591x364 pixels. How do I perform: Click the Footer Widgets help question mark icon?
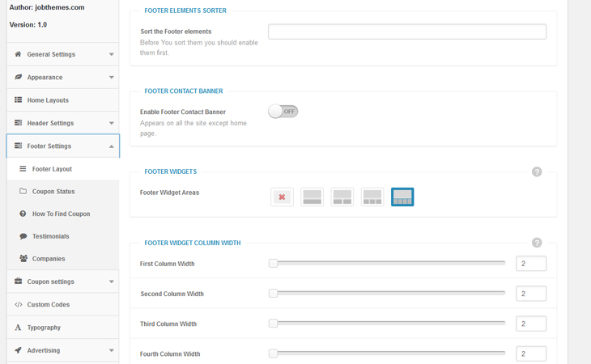[x=537, y=172]
